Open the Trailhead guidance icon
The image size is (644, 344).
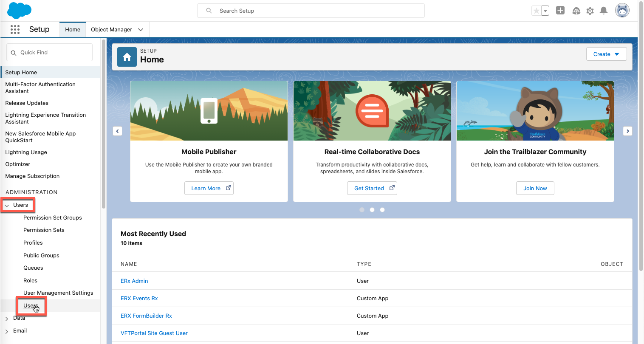(576, 11)
